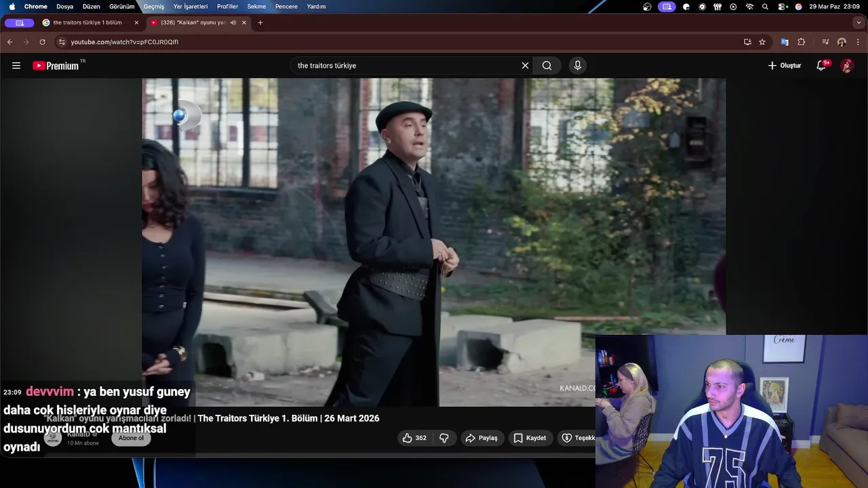Open YouTube account avatar menu

tap(847, 66)
